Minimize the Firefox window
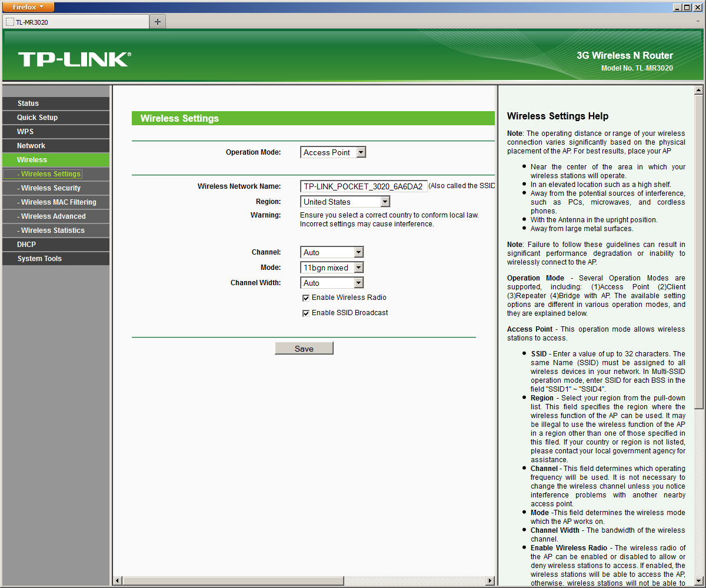The width and height of the screenshot is (706, 588). tap(678, 7)
